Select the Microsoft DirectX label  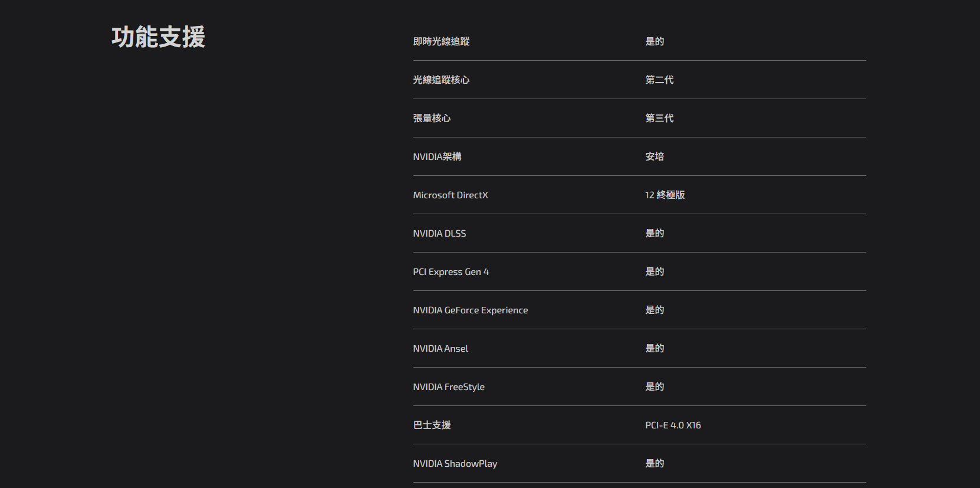[450, 195]
